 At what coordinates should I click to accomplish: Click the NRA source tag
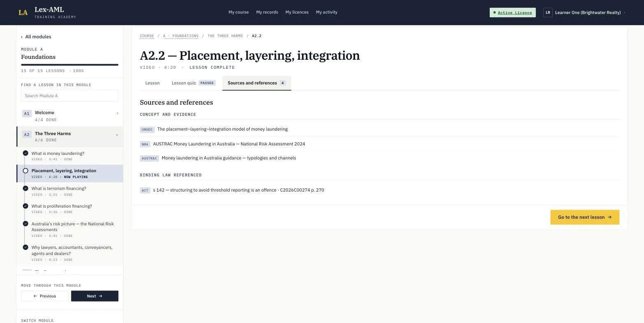point(145,144)
